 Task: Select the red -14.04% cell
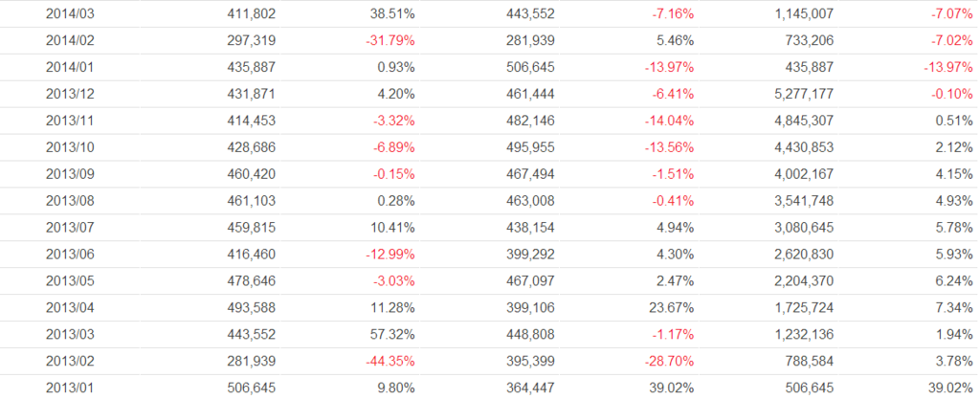[x=671, y=122]
